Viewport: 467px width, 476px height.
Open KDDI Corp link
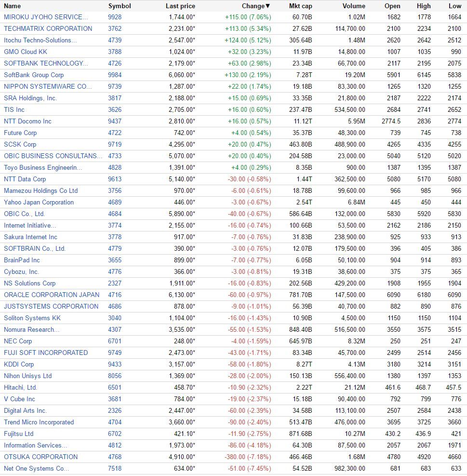coord(19,364)
